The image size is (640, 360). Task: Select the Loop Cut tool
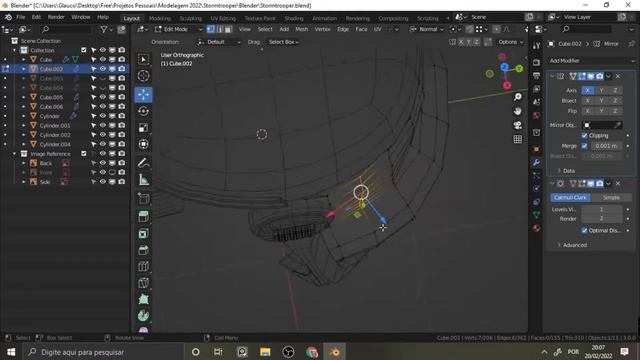[x=143, y=266]
